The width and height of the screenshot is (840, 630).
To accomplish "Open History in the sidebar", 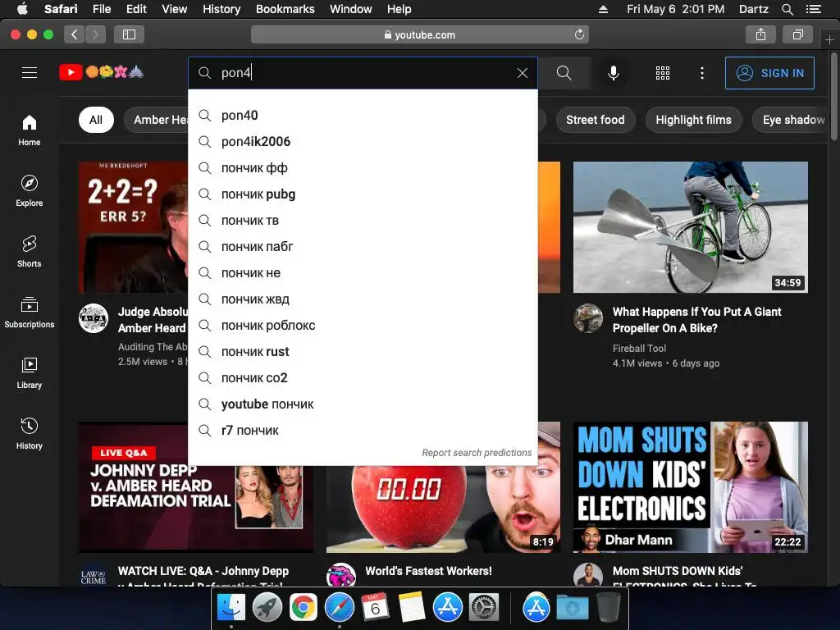I will click(x=30, y=433).
